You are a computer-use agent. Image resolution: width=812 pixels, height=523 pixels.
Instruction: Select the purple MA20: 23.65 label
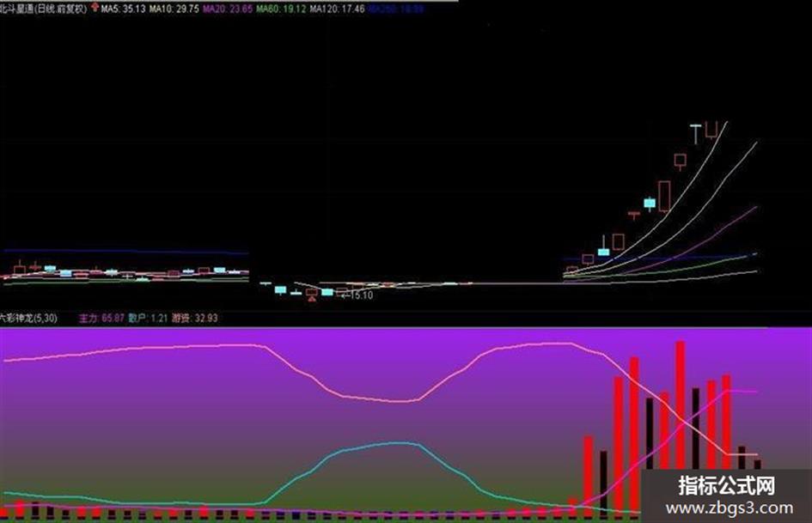[228, 9]
